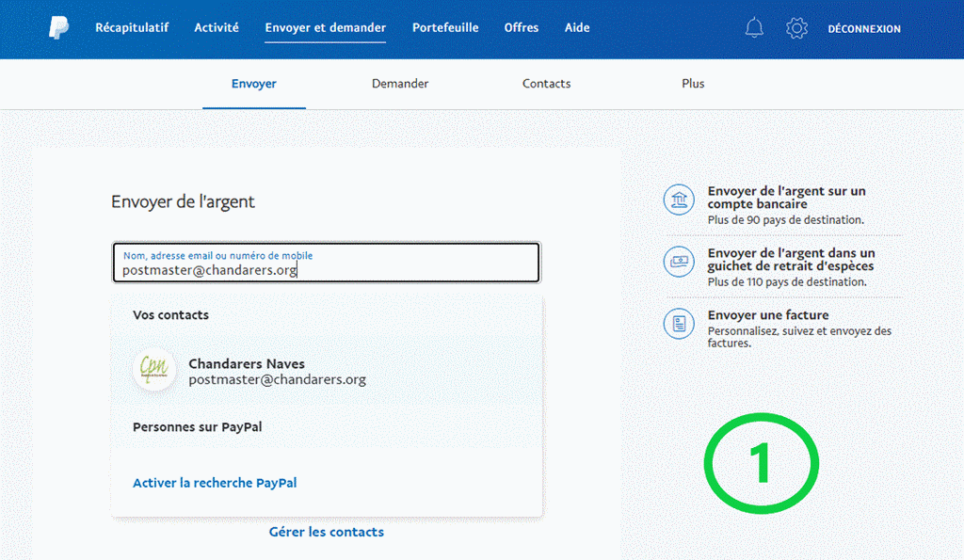
Task: Open the notifications bell icon
Action: [754, 28]
